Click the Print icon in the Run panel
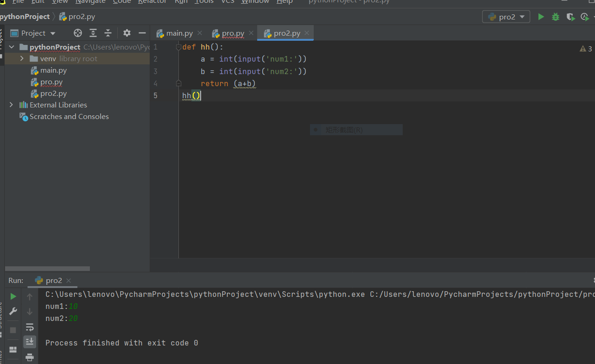The height and width of the screenshot is (364, 595). pyautogui.click(x=30, y=357)
